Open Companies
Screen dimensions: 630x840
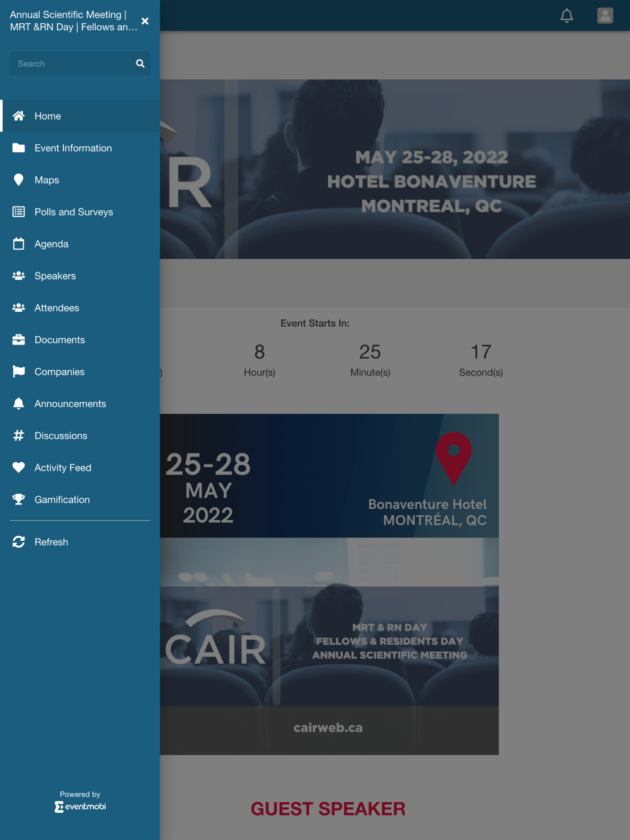click(x=80, y=372)
